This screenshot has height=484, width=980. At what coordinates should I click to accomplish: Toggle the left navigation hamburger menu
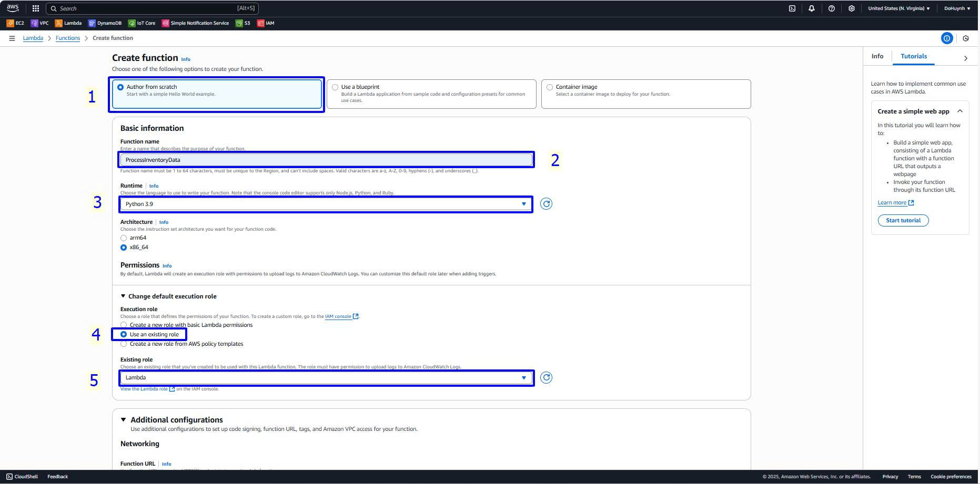click(x=12, y=38)
